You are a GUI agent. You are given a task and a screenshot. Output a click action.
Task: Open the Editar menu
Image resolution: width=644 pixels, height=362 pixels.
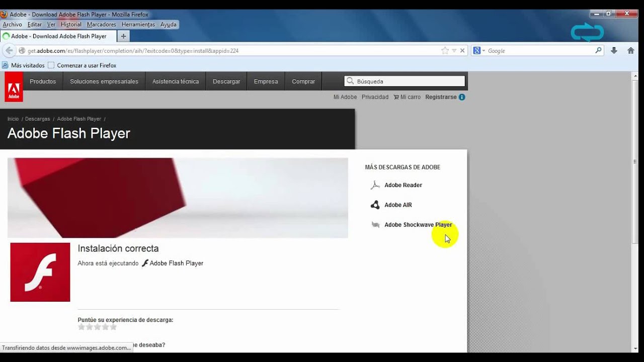35,24
